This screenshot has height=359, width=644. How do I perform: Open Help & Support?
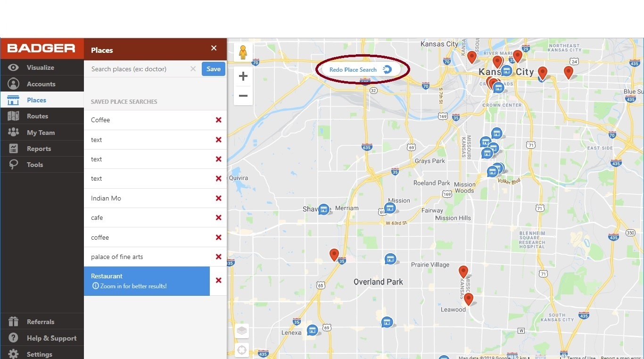pos(42,338)
